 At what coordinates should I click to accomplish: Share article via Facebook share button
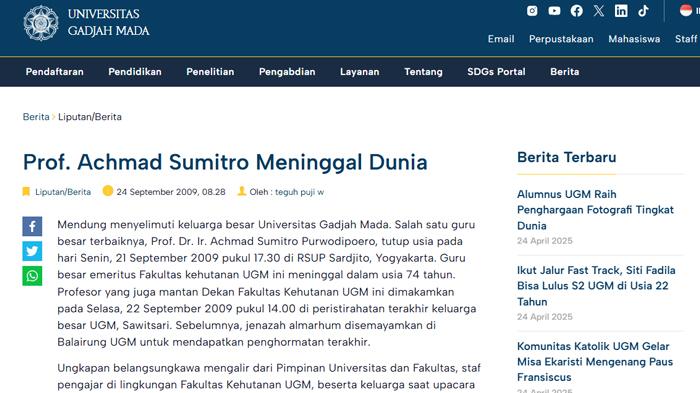pyautogui.click(x=32, y=226)
